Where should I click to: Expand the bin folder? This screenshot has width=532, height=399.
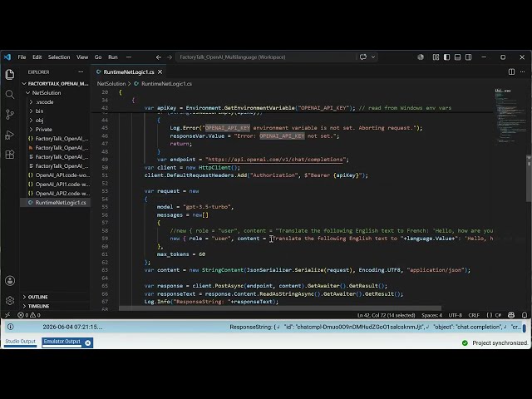coord(56,111)
